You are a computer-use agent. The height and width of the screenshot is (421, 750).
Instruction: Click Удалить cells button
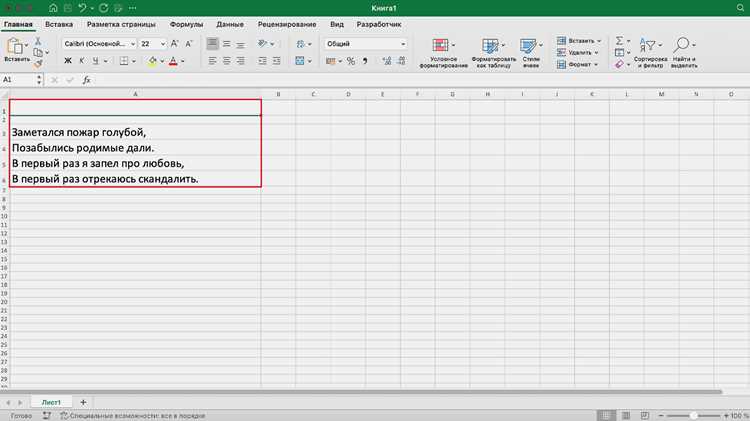point(577,53)
